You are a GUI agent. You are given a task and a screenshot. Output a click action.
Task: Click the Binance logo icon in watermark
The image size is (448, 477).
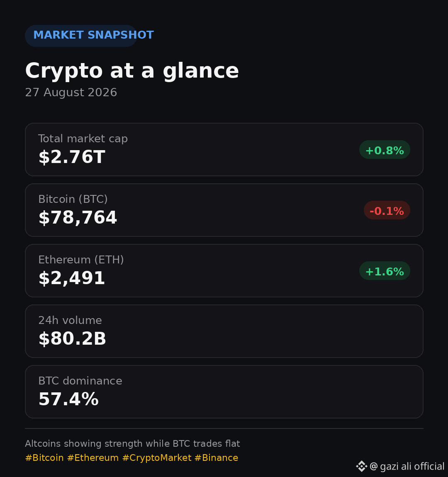362,466
